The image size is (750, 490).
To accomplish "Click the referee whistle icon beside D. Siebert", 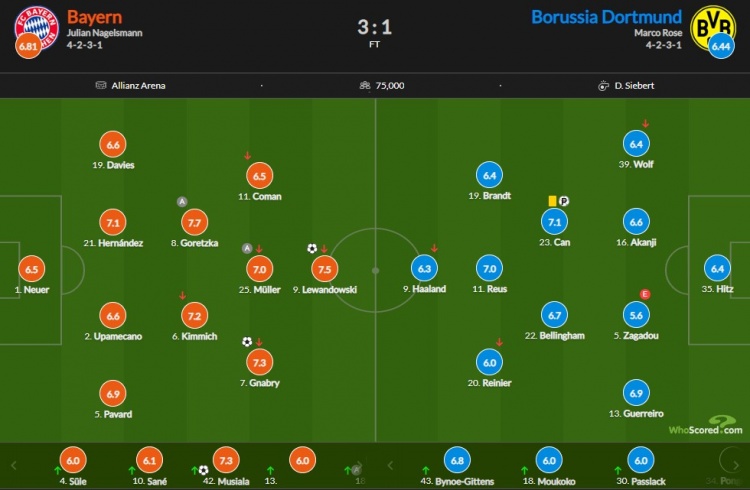I will pos(603,86).
